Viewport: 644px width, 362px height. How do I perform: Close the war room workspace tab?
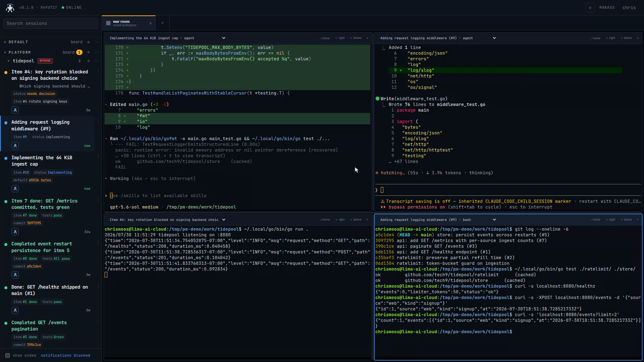pos(151,23)
